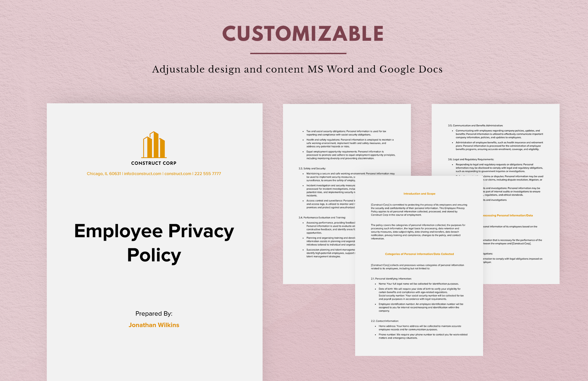Click the 'Processing Personal Information/Data' orange heading
The image size is (588, 381).
[x=508, y=216]
